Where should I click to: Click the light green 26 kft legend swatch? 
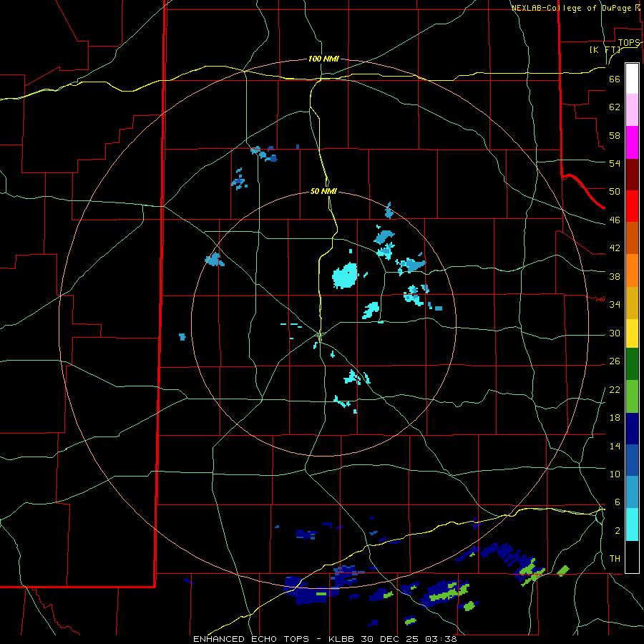(632, 396)
